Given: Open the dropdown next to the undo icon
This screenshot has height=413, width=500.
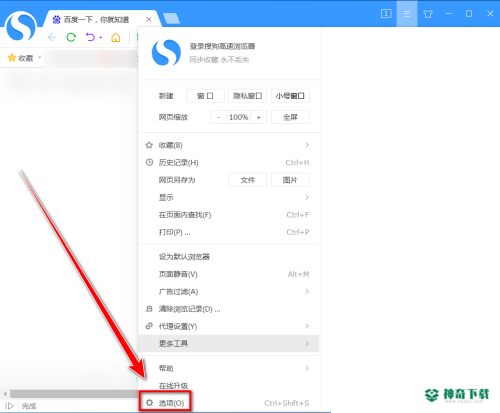Looking at the screenshot, I should pos(101,37).
